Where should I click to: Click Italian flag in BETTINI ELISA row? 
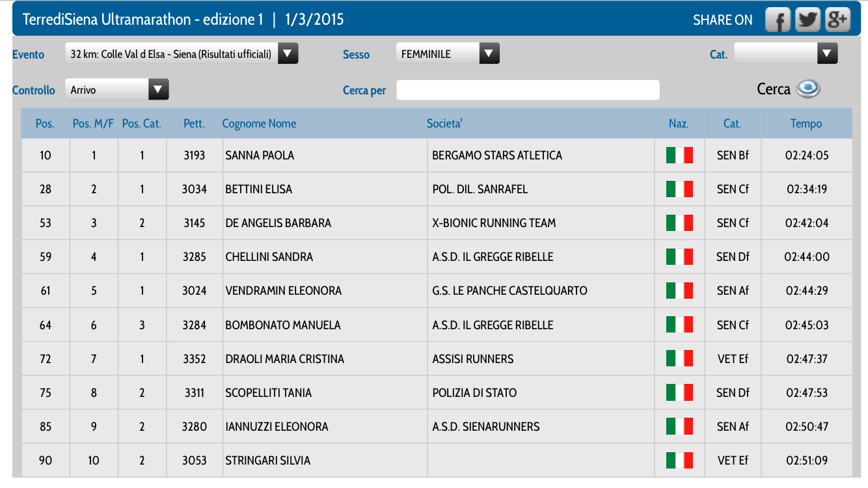click(679, 189)
